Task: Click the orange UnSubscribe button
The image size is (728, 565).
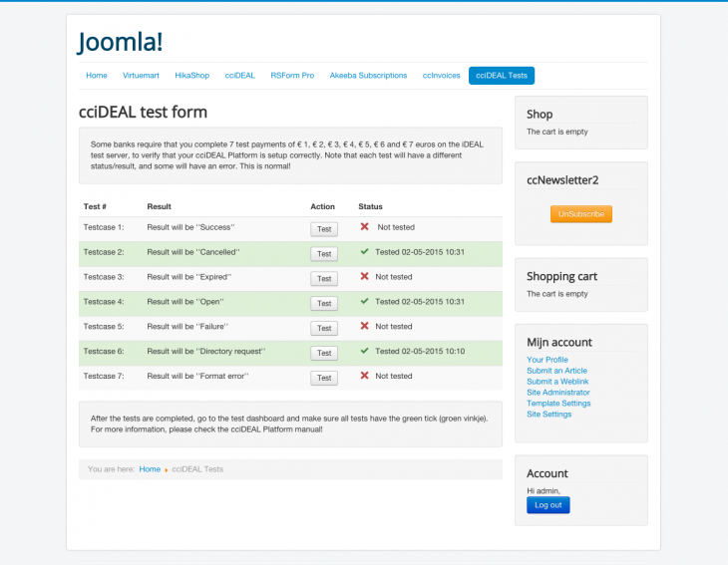Action: coord(580,214)
